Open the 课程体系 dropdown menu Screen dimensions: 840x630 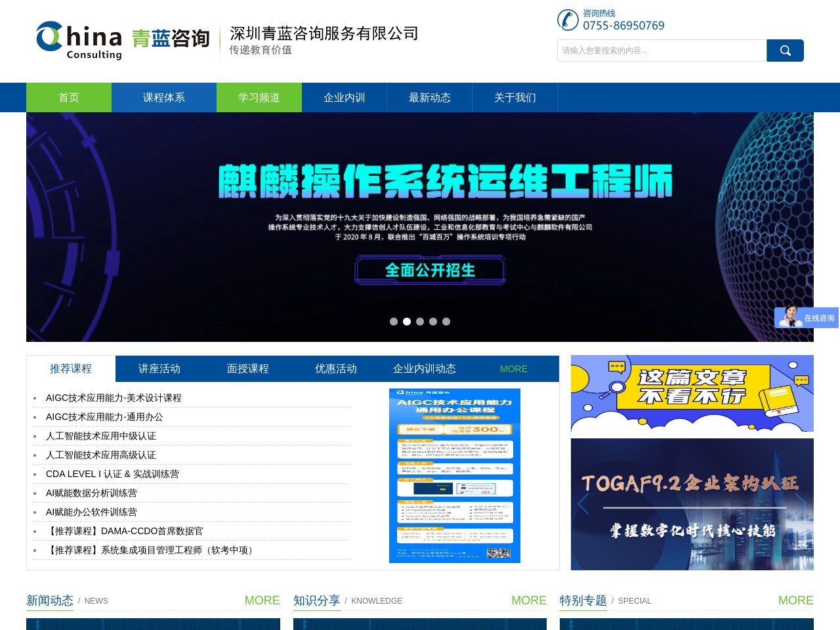pyautogui.click(x=164, y=97)
